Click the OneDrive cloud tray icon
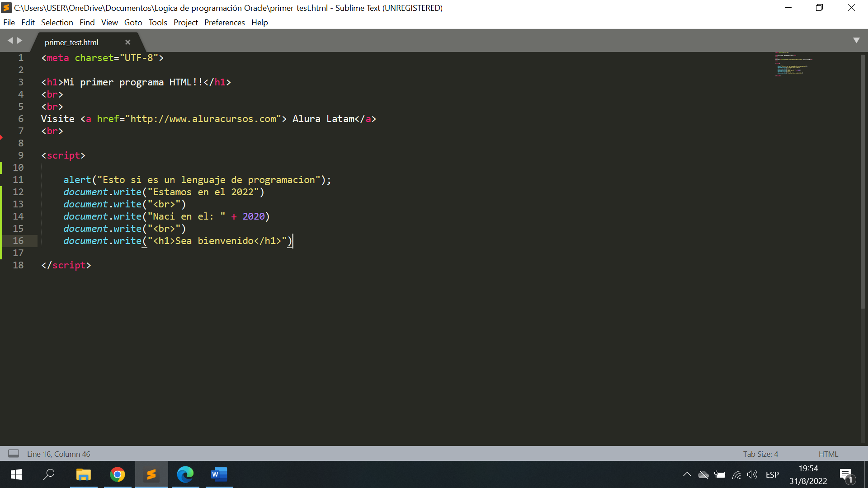 703,474
